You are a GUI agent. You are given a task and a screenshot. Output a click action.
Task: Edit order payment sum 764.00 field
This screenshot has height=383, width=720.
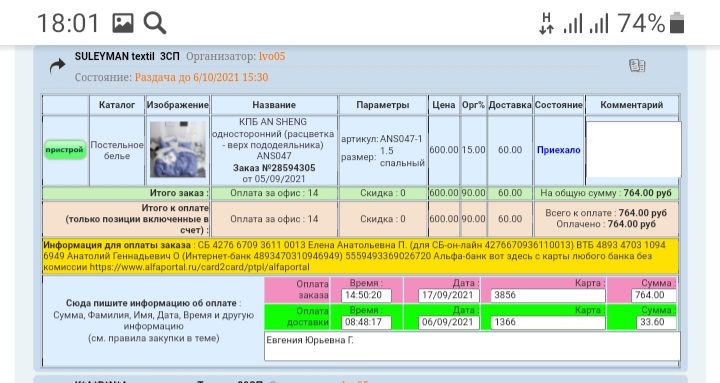(653, 295)
